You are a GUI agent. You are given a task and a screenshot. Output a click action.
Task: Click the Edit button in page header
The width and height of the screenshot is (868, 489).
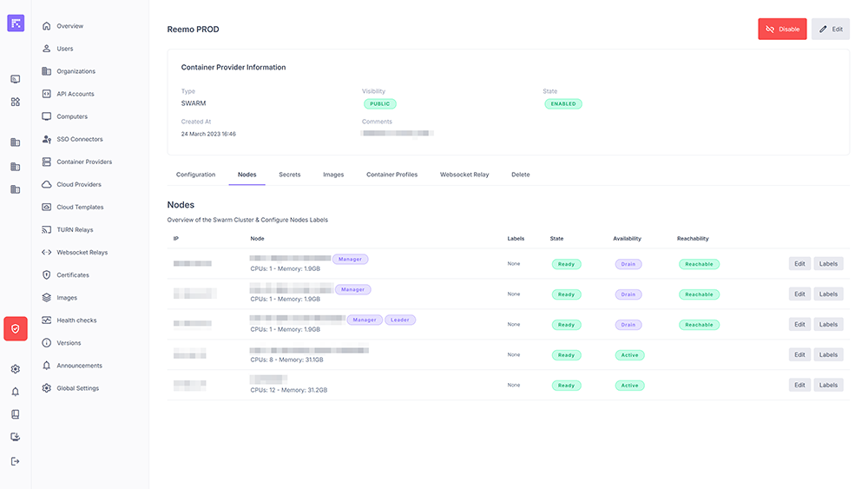coord(831,30)
